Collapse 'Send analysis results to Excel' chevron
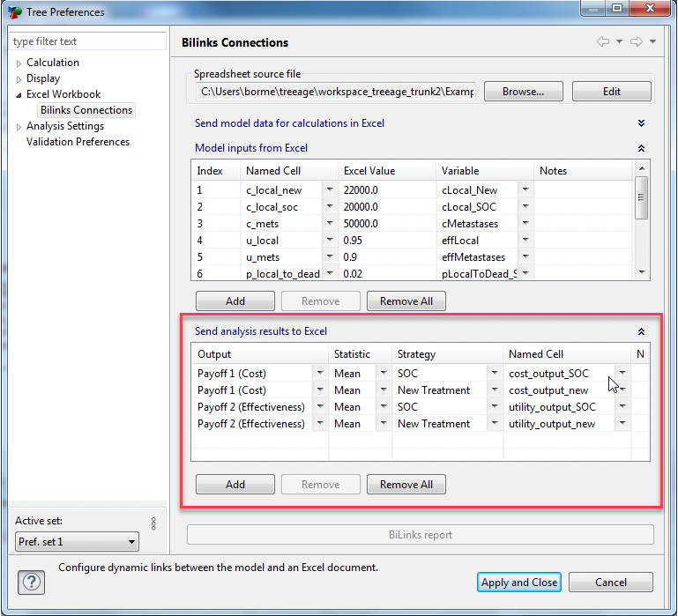The height and width of the screenshot is (616, 678). tap(641, 331)
